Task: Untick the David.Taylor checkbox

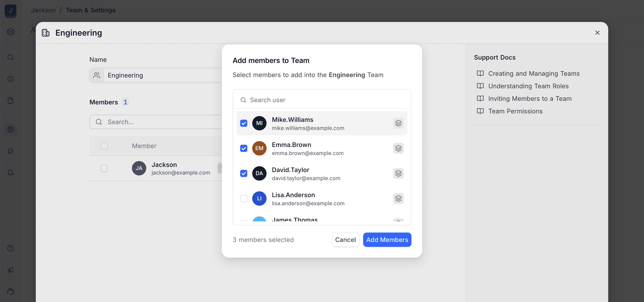Action: click(x=244, y=173)
